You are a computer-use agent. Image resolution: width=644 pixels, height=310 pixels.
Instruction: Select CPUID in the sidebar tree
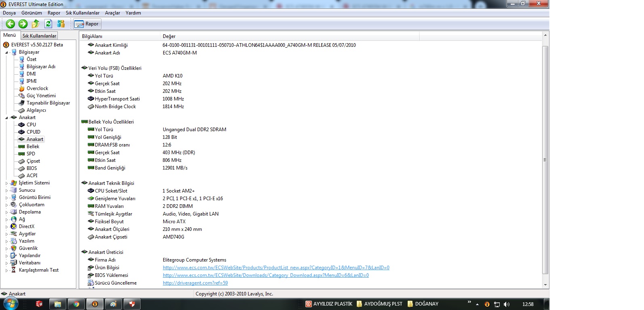(33, 132)
